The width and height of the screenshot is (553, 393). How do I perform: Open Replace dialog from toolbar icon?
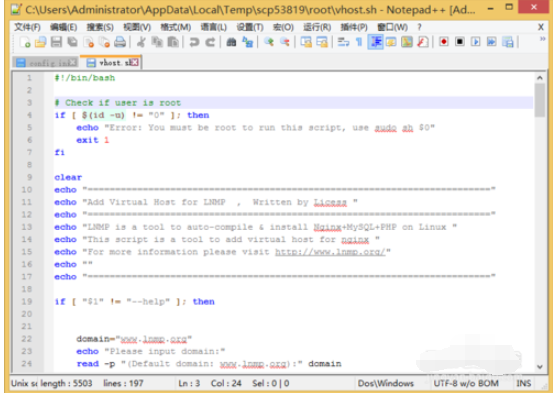tap(248, 42)
